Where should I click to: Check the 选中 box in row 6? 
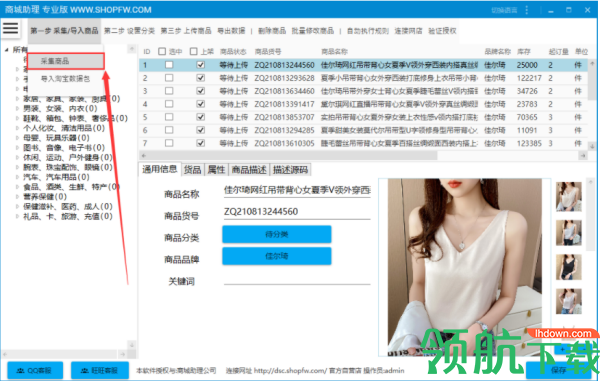pos(169,130)
